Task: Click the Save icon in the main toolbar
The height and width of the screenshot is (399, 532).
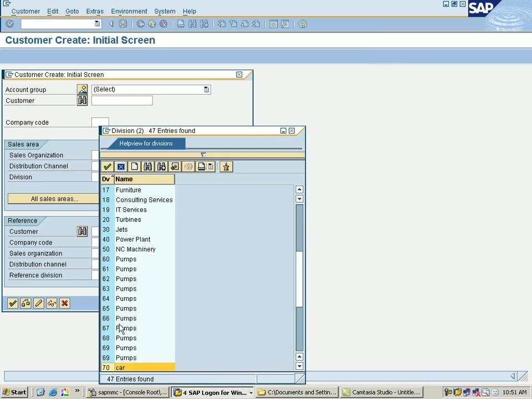Action: coord(123,24)
